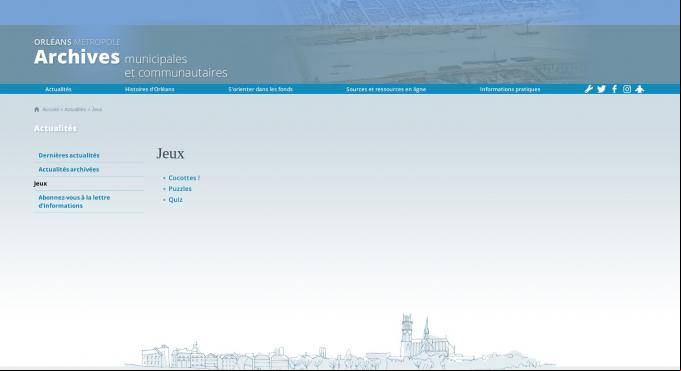Open the Twitter bird icon
Screen dimensions: 681x371
601,89
